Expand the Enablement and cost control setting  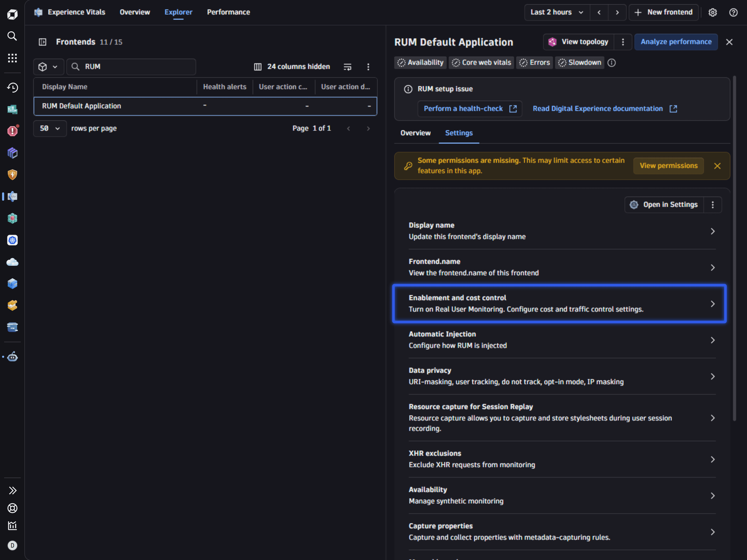tap(559, 303)
